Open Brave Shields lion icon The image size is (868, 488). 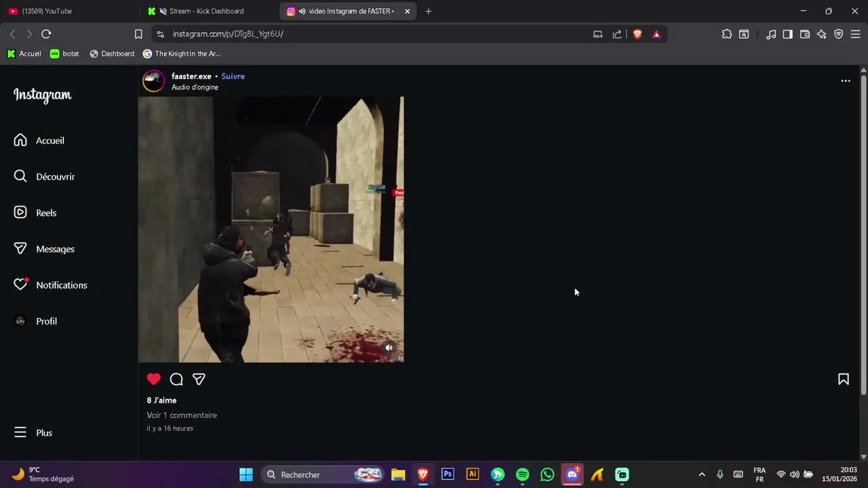click(637, 34)
